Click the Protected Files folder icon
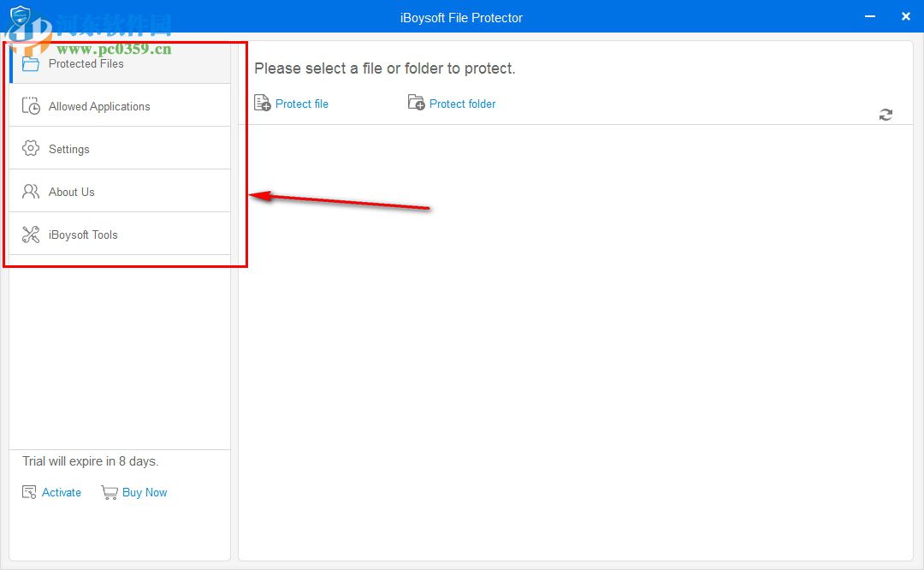The image size is (924, 570). (x=30, y=63)
